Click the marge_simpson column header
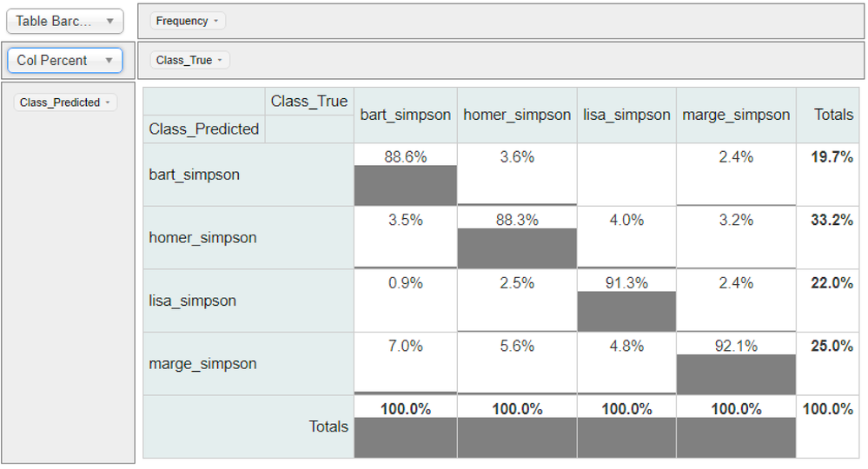The height and width of the screenshot is (469, 868). pos(736,115)
